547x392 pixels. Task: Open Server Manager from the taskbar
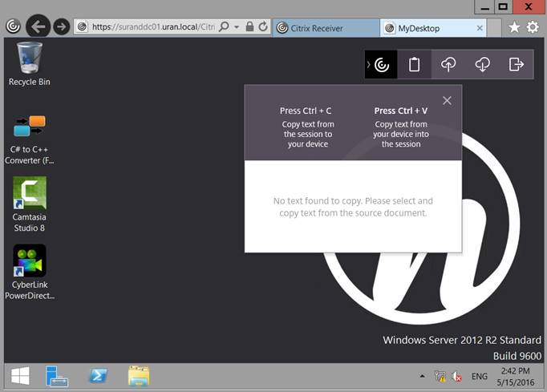click(56, 376)
